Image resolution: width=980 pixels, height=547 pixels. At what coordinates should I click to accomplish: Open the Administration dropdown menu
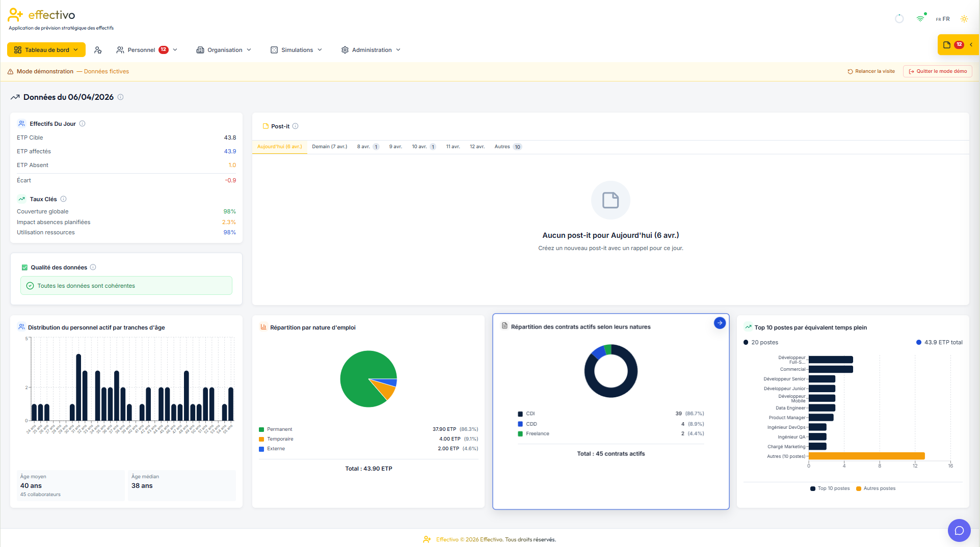371,50
